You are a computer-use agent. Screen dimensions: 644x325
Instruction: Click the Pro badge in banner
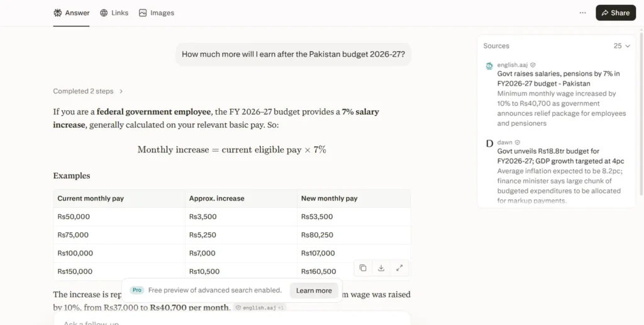[137, 290]
